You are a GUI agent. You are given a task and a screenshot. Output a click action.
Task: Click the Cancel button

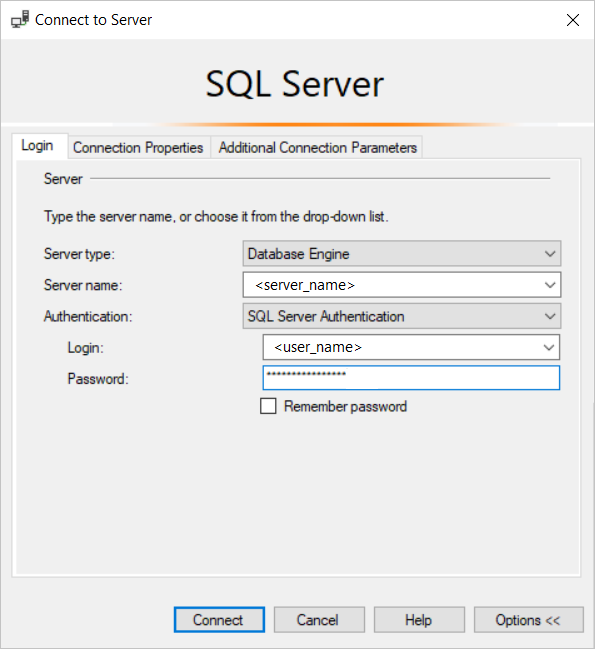pos(319,620)
